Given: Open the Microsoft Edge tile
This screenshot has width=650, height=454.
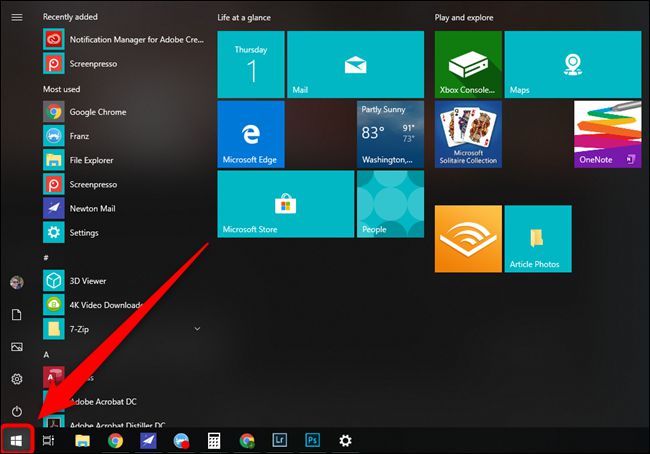Looking at the screenshot, I should point(251,134).
